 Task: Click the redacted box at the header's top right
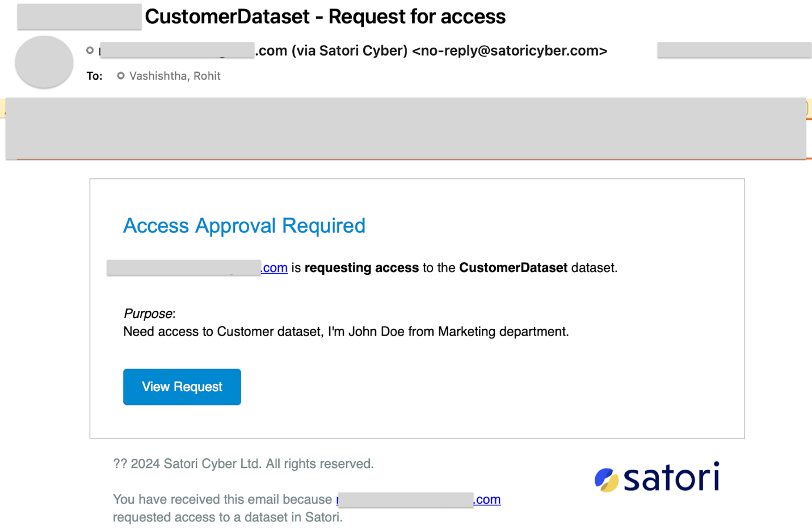734,50
